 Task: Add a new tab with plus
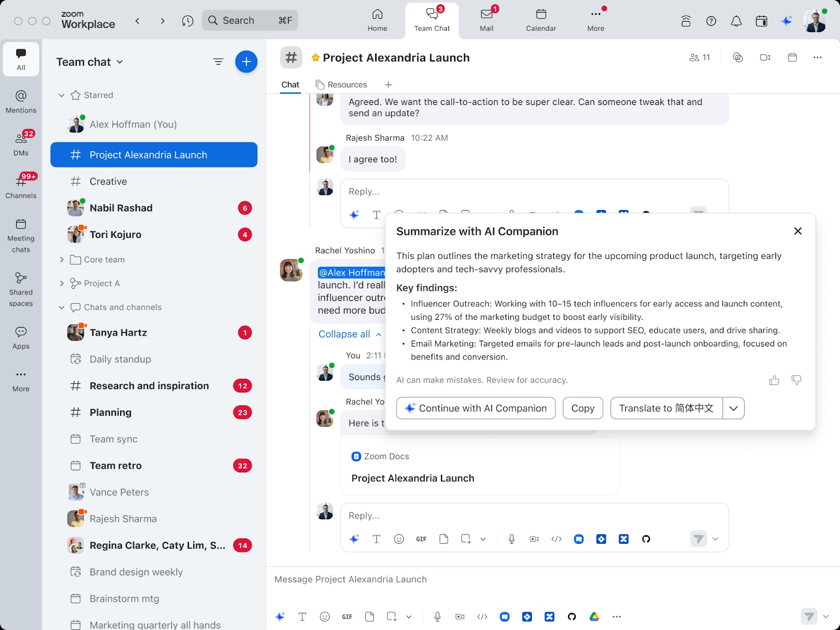click(388, 85)
